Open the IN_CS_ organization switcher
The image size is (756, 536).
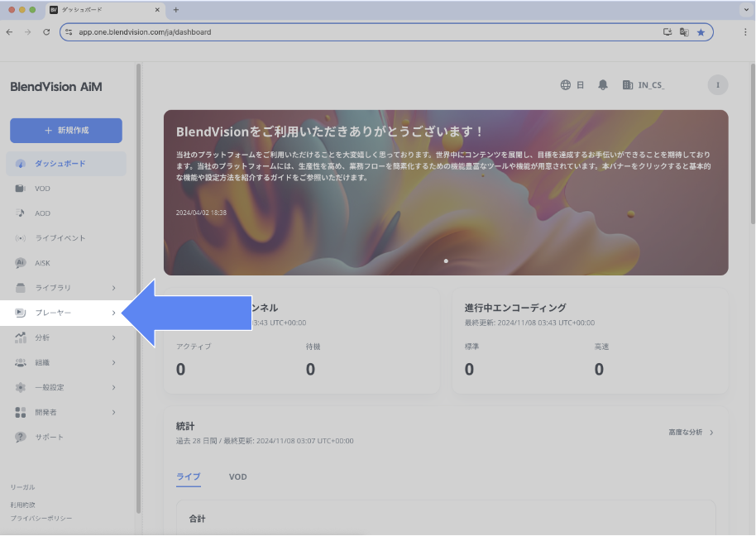click(x=652, y=85)
